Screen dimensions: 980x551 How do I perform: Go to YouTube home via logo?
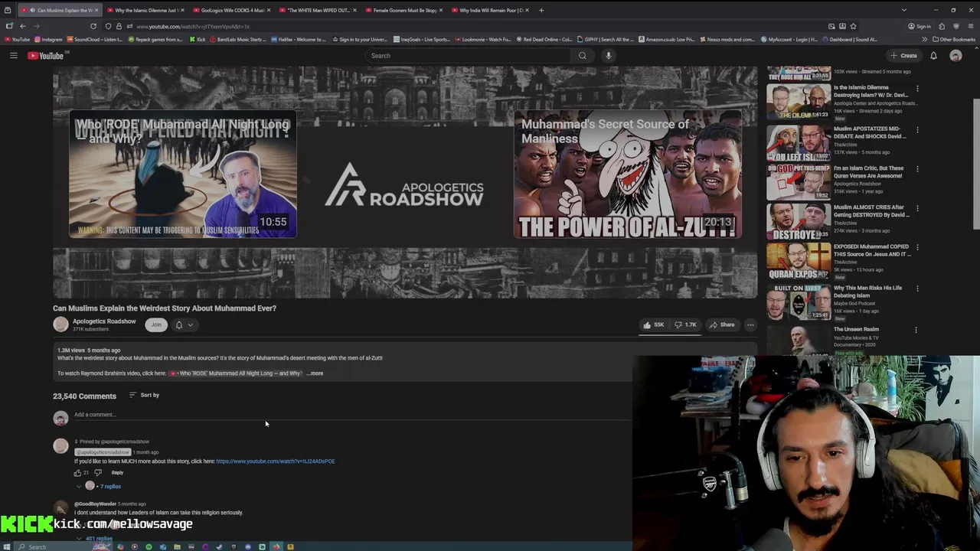(x=46, y=55)
